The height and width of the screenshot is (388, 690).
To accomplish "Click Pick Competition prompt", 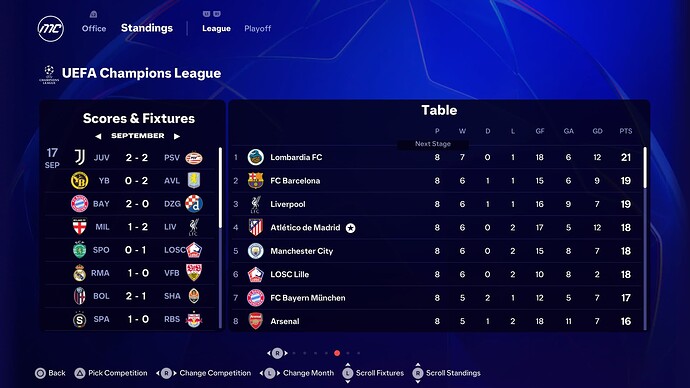I will [x=111, y=373].
